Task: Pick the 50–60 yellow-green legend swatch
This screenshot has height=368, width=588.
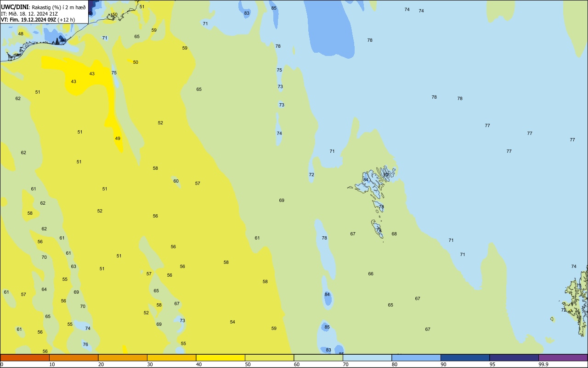Action: tap(269, 357)
